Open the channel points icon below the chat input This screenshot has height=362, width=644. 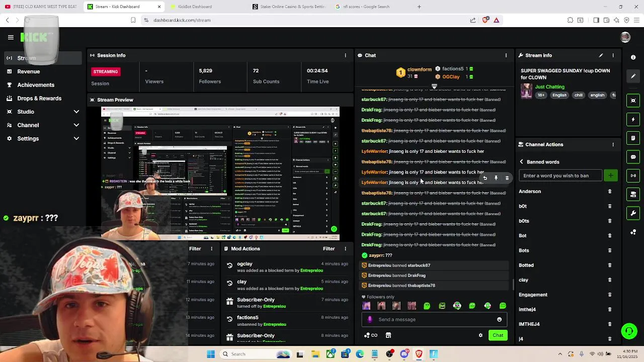pos(371,335)
